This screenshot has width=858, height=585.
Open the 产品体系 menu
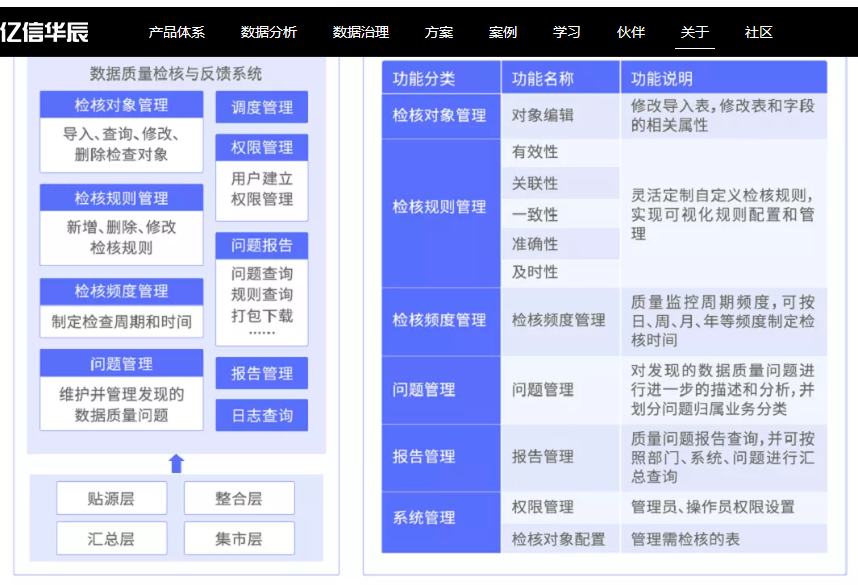tap(175, 30)
